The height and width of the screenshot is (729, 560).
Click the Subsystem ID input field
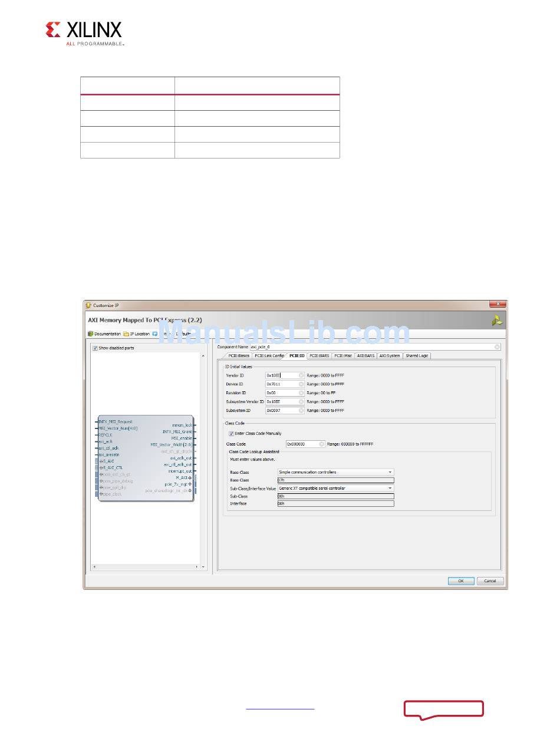coord(285,411)
